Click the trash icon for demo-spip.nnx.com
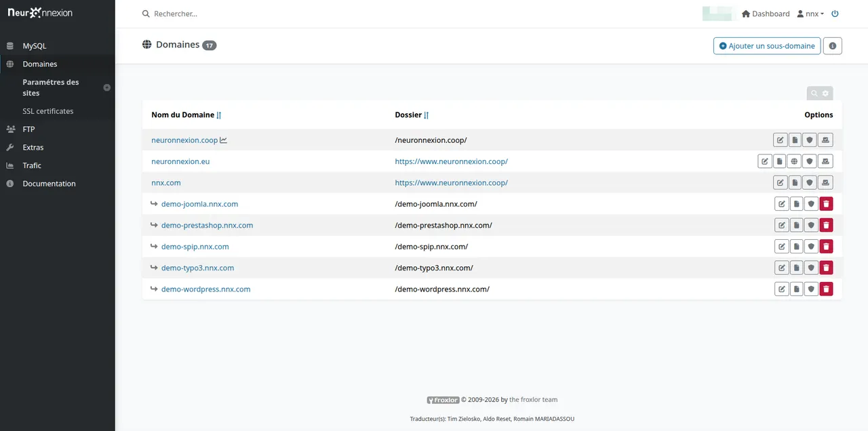 click(826, 247)
